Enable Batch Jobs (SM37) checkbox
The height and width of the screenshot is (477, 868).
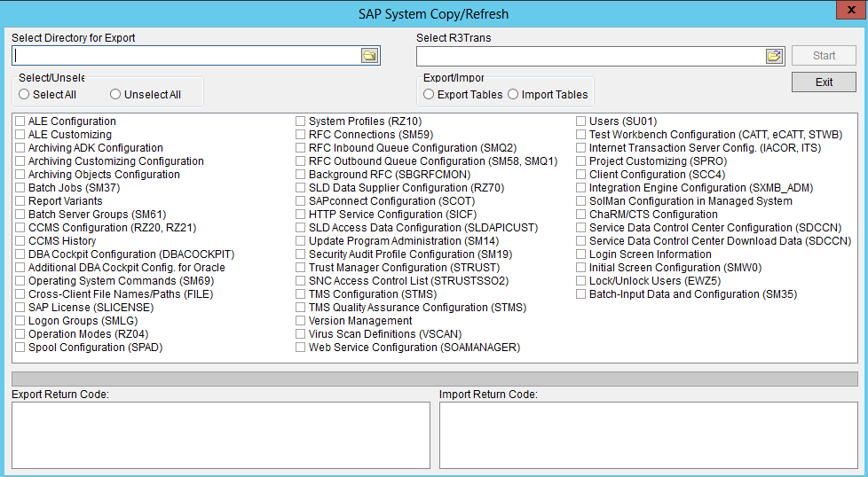20,187
